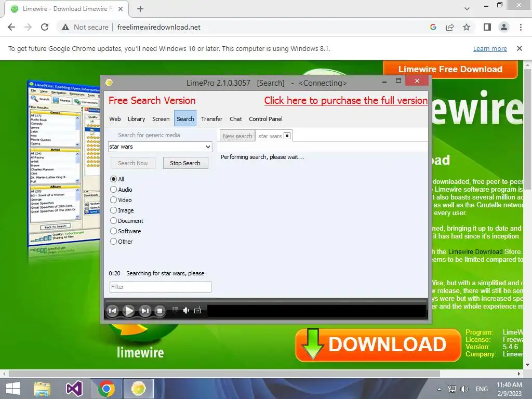Screen dimensions: 532x399
Task: Click the purchase full version link
Action: point(345,100)
